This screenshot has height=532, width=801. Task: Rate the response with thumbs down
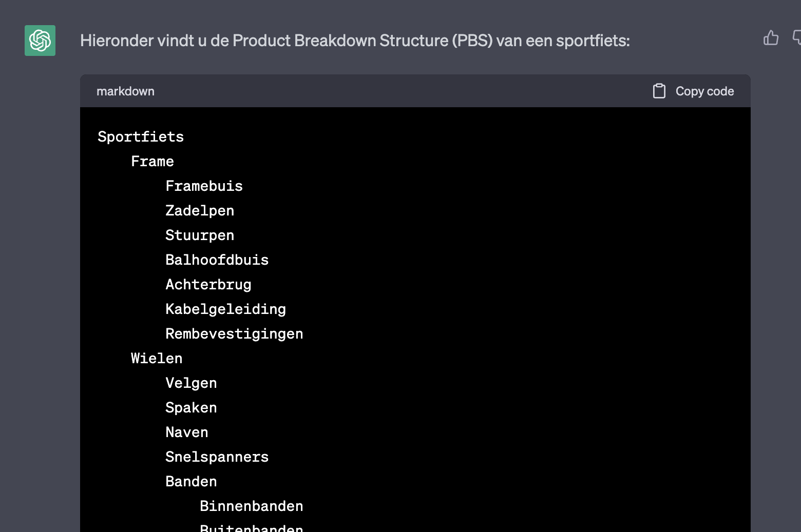pos(797,38)
